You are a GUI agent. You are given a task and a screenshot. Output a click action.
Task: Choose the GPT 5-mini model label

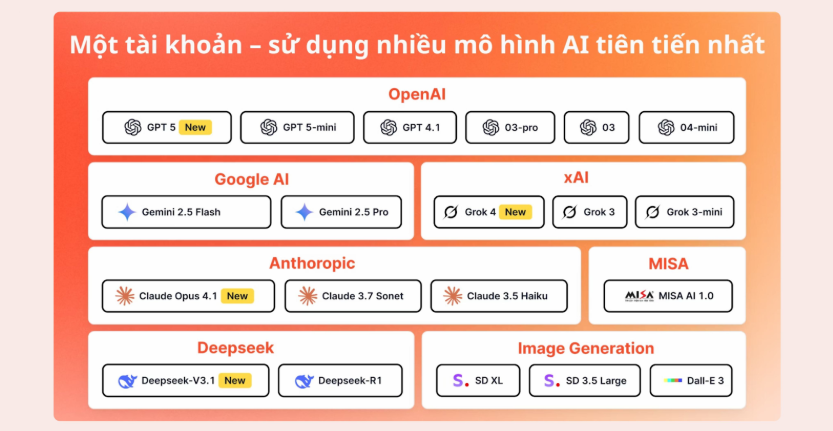click(309, 128)
